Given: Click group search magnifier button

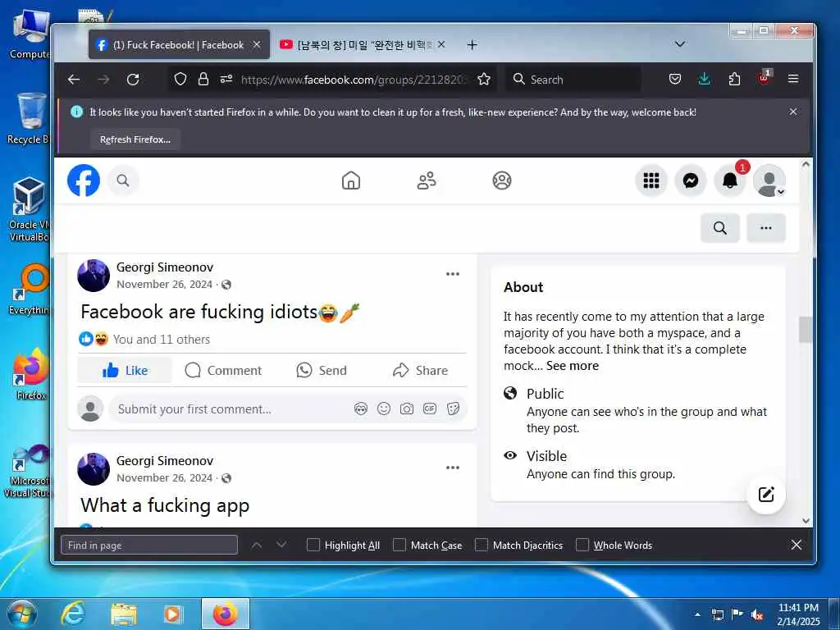Looking at the screenshot, I should [720, 228].
